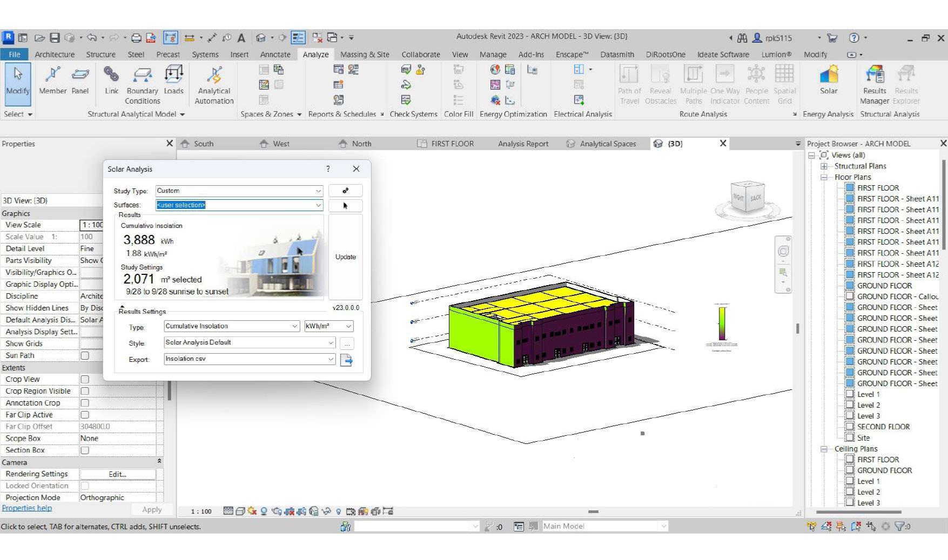Toggle Crop Region Visible checkbox
The width and height of the screenshot is (948, 560).
point(85,391)
